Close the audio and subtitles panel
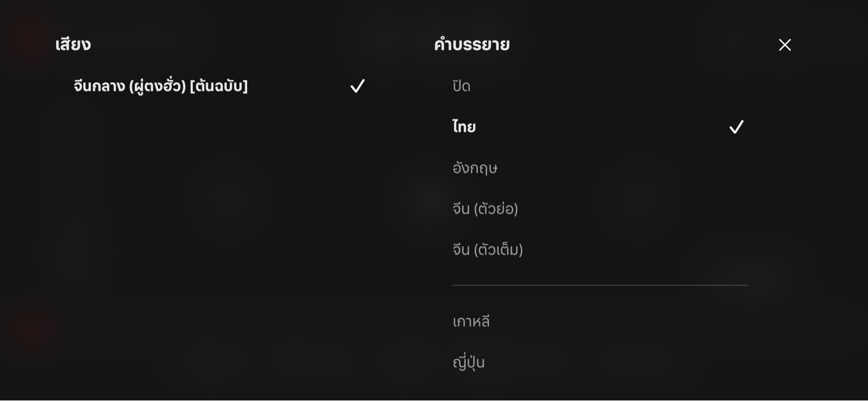This screenshot has height=401, width=868. pos(785,45)
